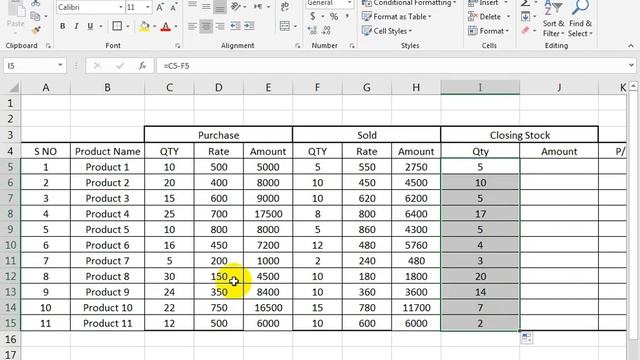Click the Select All corner triangle
The image size is (640, 360).
[x=13, y=87]
